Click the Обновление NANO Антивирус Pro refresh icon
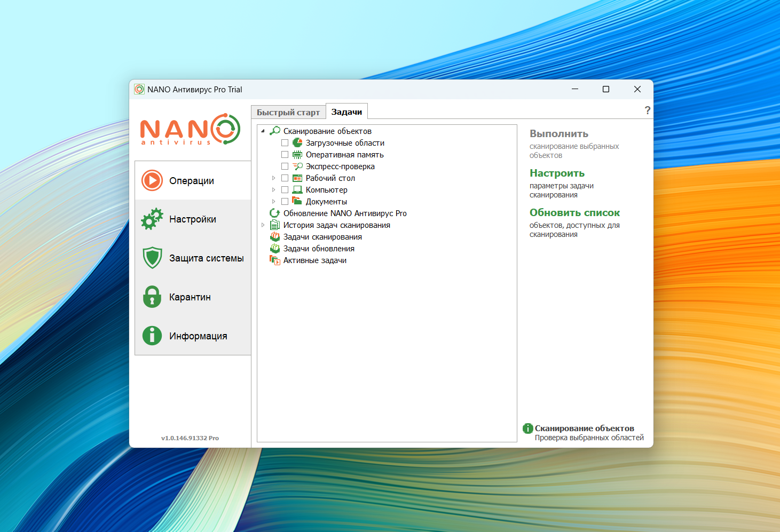Screen dimensions: 780x532 pos(275,213)
